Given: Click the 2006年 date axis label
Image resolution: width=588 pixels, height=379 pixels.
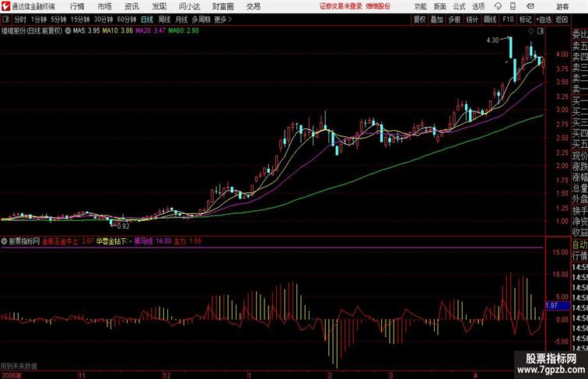Looking at the screenshot, I should pos(12,375).
